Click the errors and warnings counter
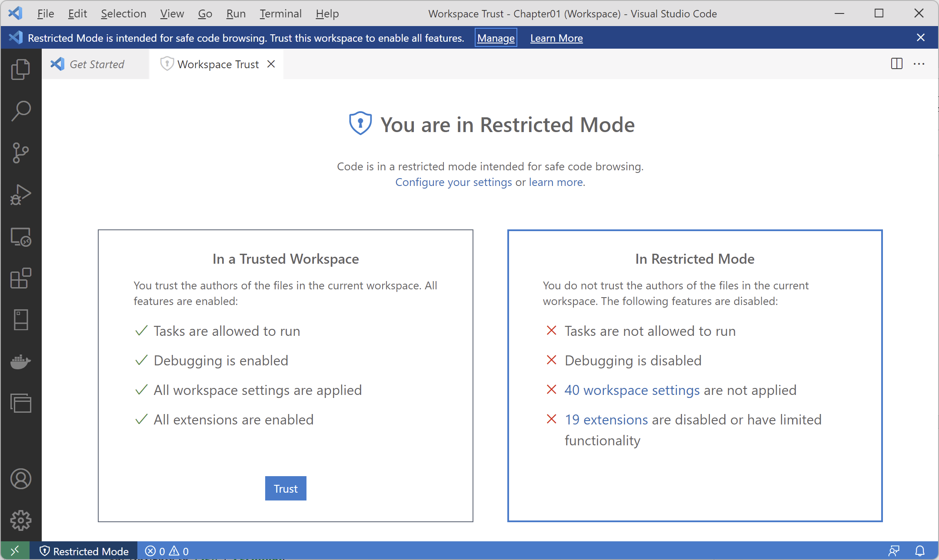 (167, 551)
